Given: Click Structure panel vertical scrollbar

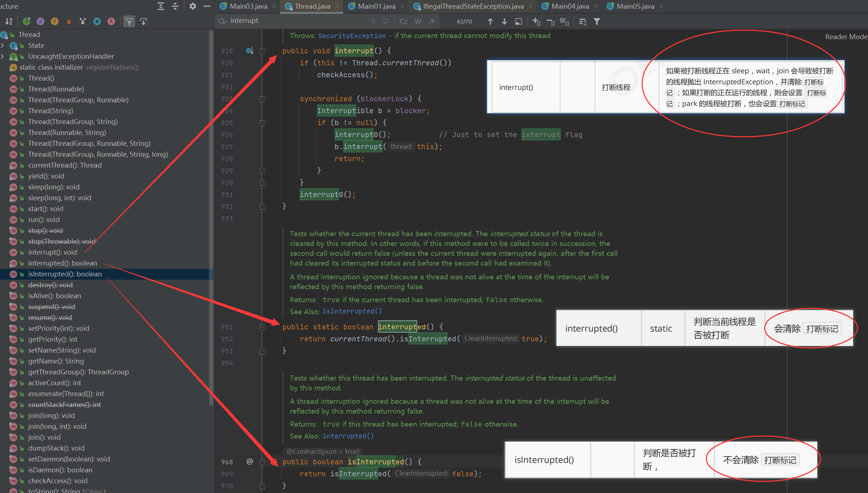Looking at the screenshot, I should pyautogui.click(x=211, y=218).
